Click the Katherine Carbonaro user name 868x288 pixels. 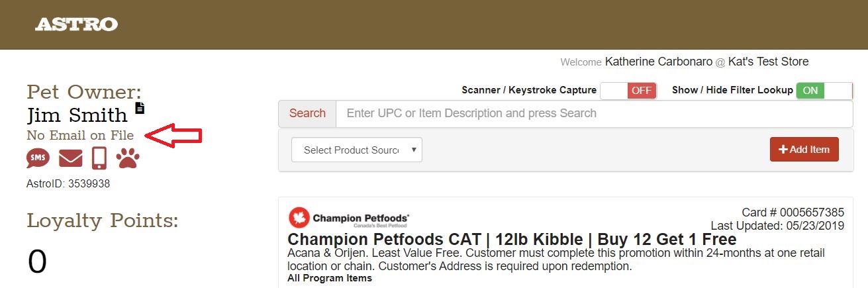(658, 62)
